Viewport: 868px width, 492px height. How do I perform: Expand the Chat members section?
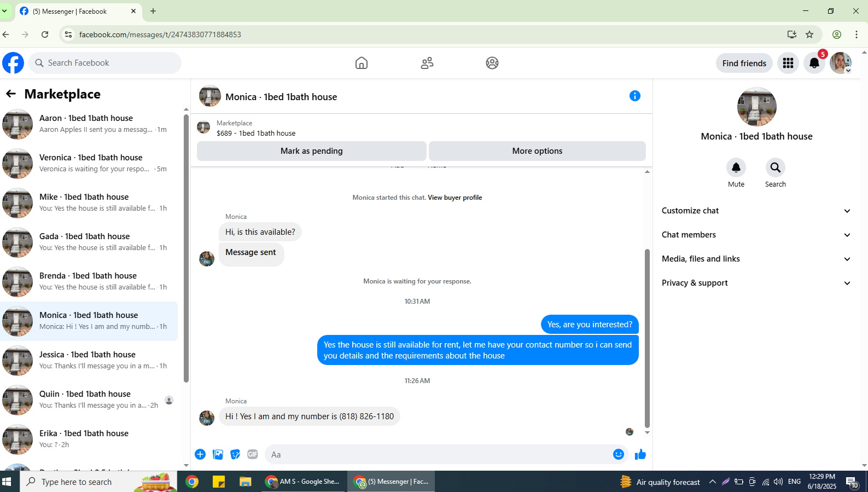point(756,235)
